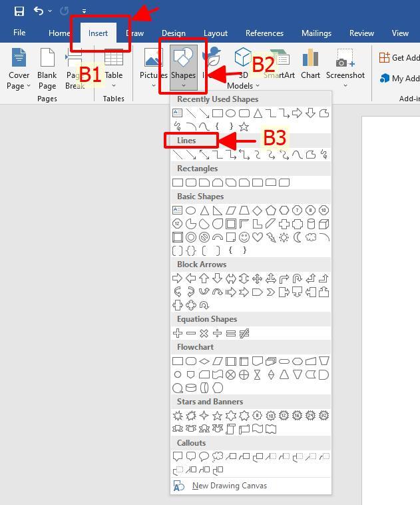
Task: Click the Redo icon in title bar
Action: click(64, 11)
